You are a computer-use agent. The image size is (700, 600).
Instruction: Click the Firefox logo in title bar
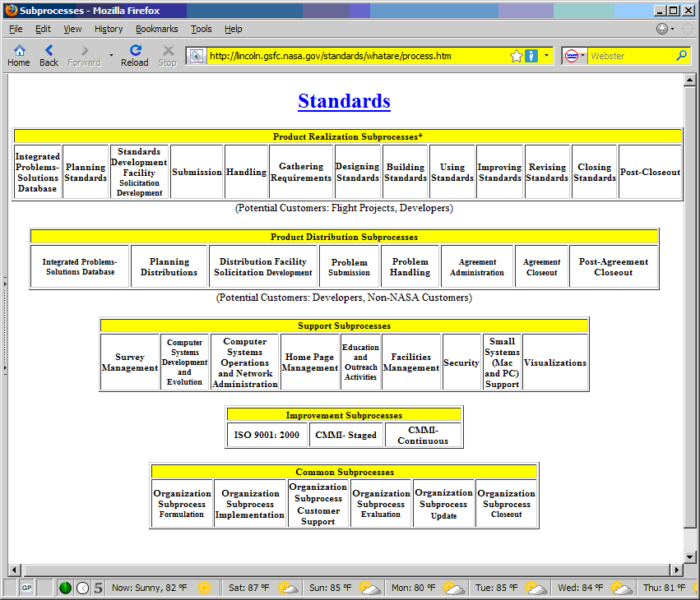pyautogui.click(x=12, y=10)
